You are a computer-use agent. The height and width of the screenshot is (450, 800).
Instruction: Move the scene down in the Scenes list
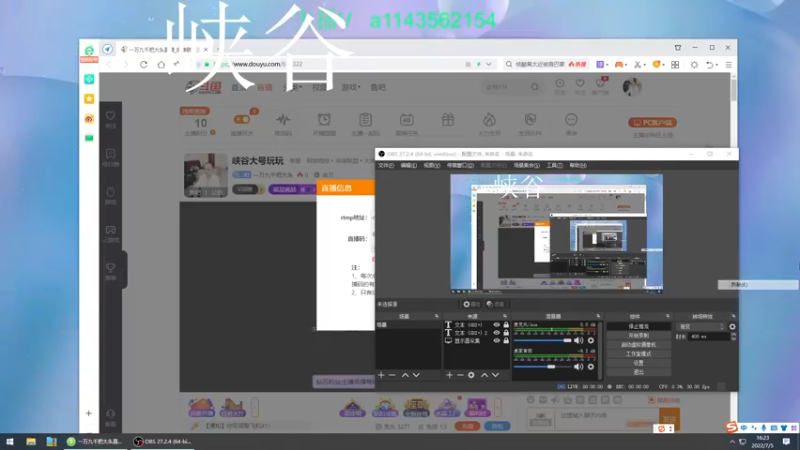[x=416, y=375]
